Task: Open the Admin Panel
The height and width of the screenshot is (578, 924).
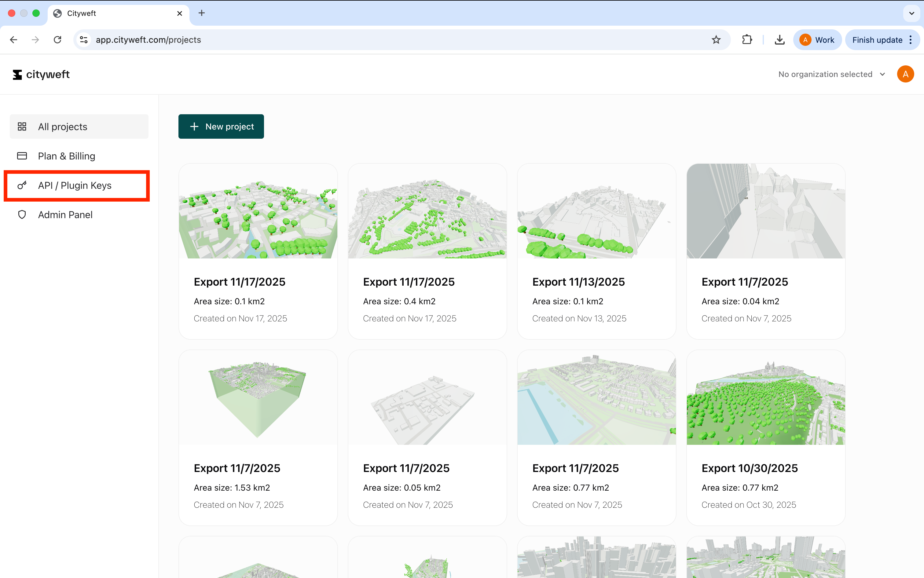Action: click(x=65, y=215)
